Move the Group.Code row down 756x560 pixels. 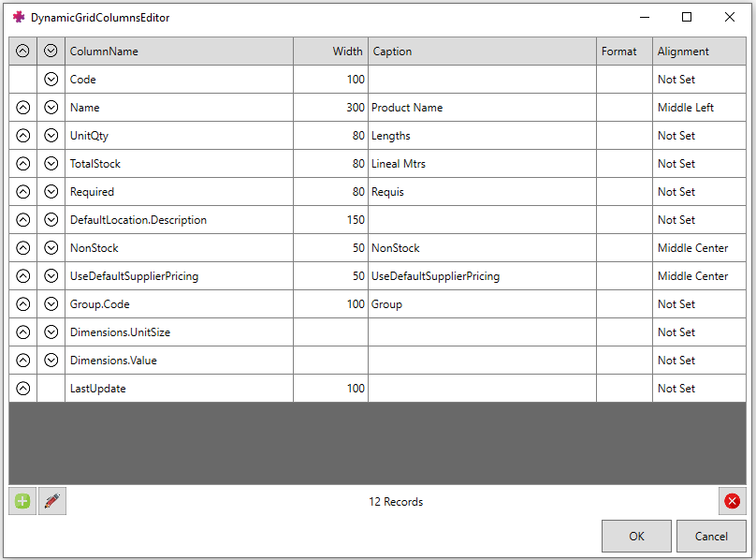tap(51, 304)
